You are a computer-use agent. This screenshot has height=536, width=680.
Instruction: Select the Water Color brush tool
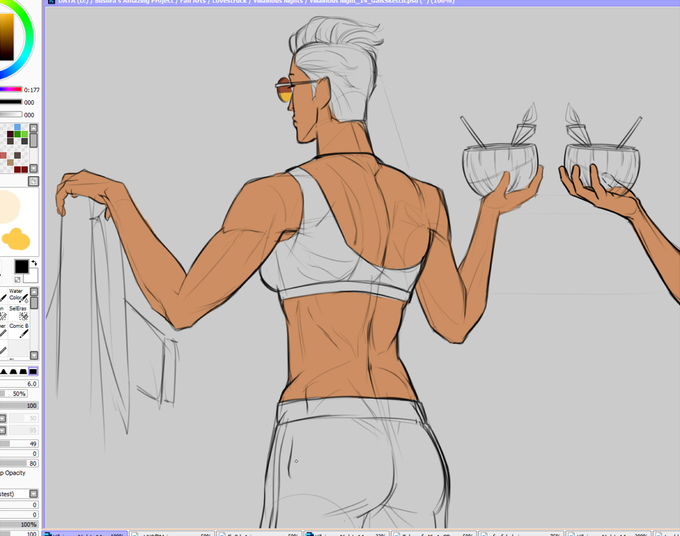(x=19, y=295)
